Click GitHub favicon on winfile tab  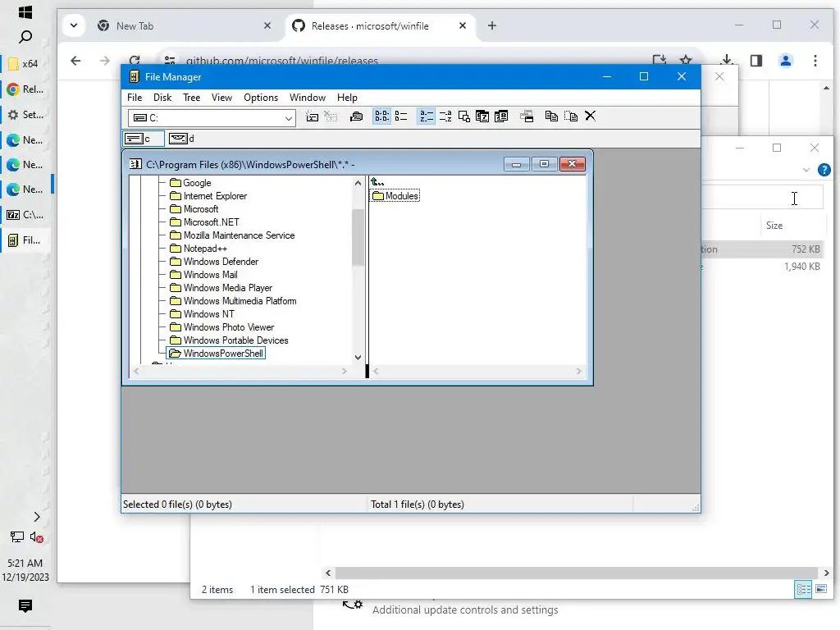299,25
